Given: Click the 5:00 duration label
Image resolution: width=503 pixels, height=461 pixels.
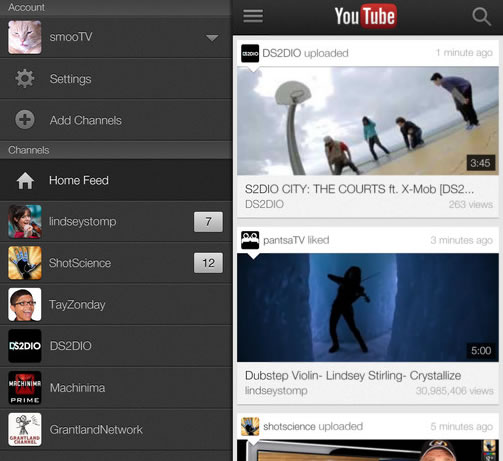Looking at the screenshot, I should 481,350.
